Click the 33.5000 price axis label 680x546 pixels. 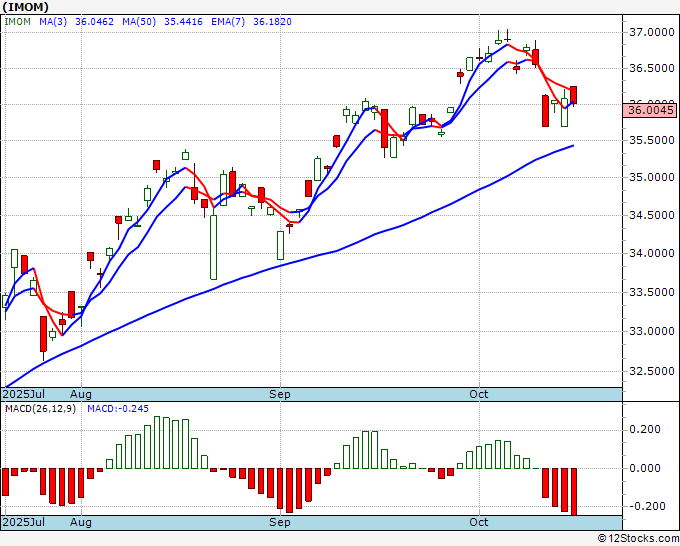pos(651,292)
